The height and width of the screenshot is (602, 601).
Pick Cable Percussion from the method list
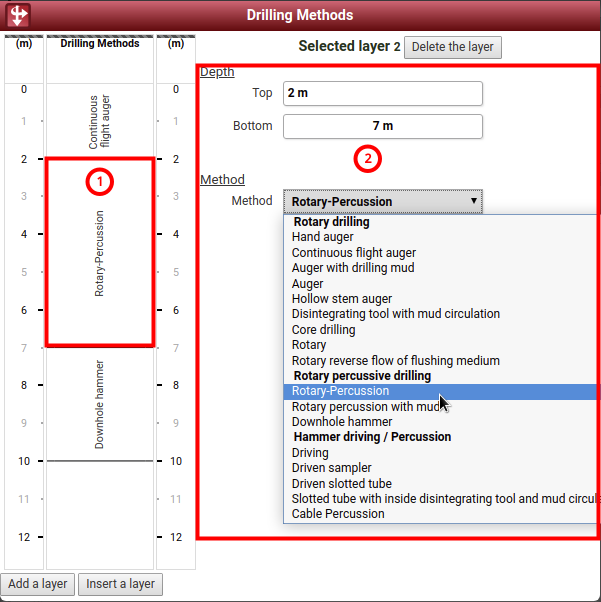337,514
